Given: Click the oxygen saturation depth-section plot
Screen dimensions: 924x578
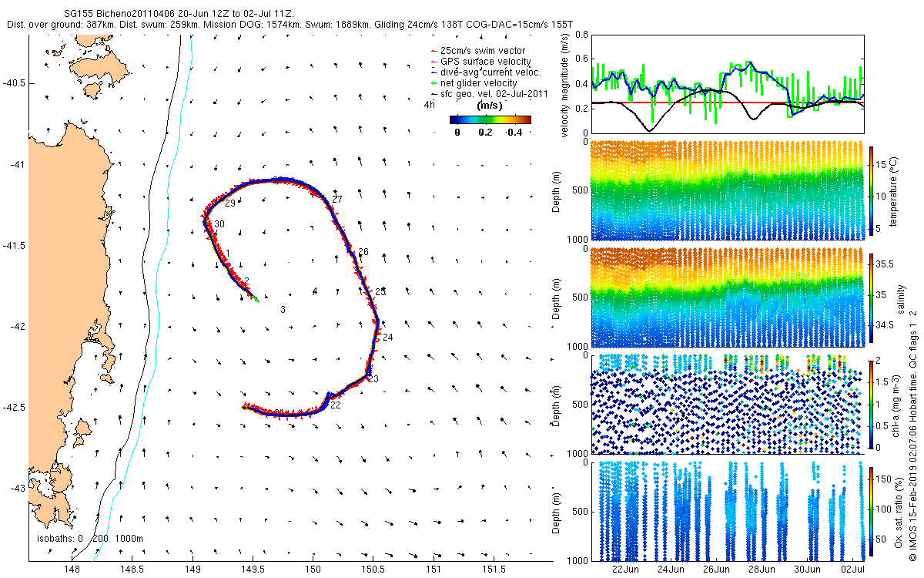Looking at the screenshot, I should coord(726,511).
